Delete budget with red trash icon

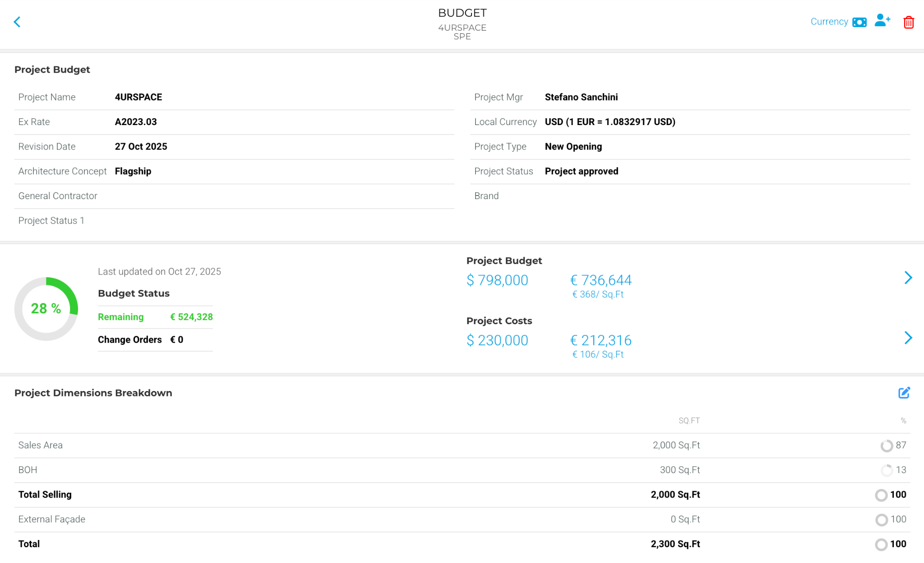coord(908,22)
